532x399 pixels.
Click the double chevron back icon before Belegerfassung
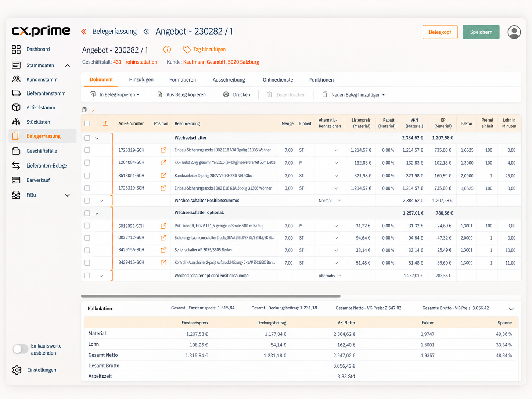(84, 32)
